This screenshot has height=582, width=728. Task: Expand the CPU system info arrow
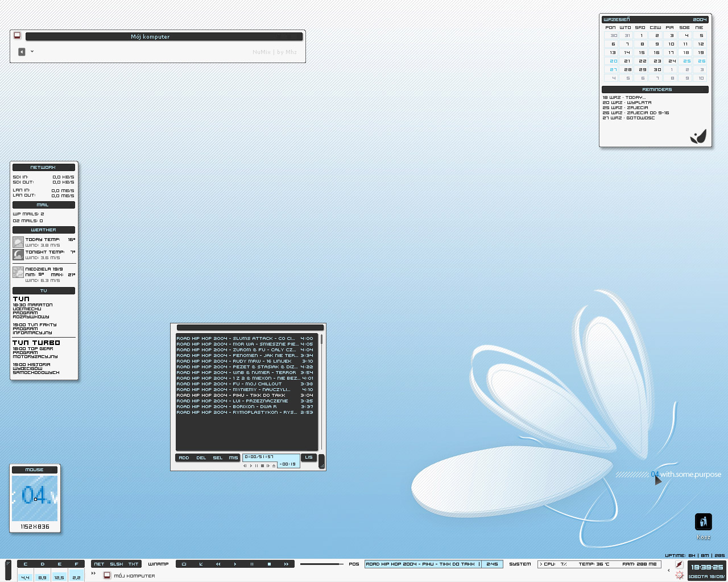point(540,564)
